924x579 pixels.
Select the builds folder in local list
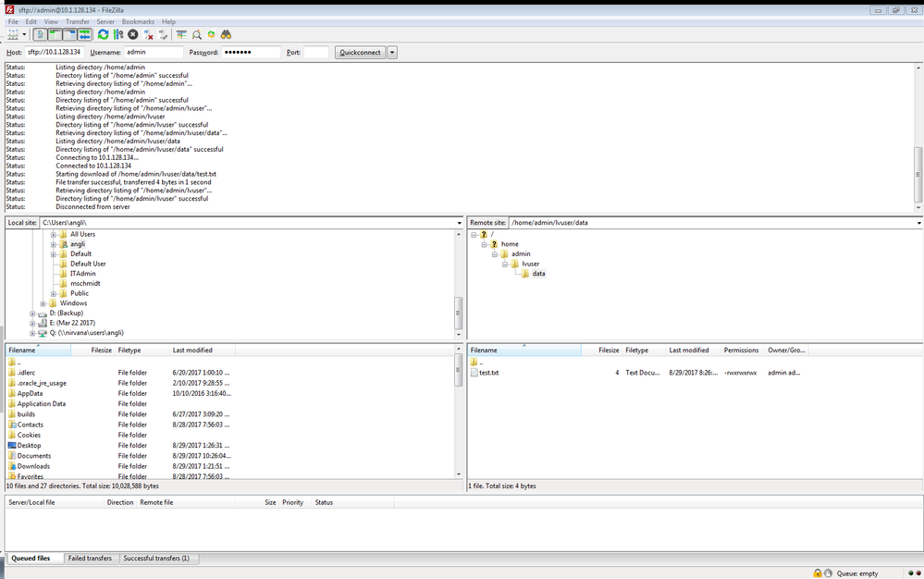pyautogui.click(x=26, y=414)
